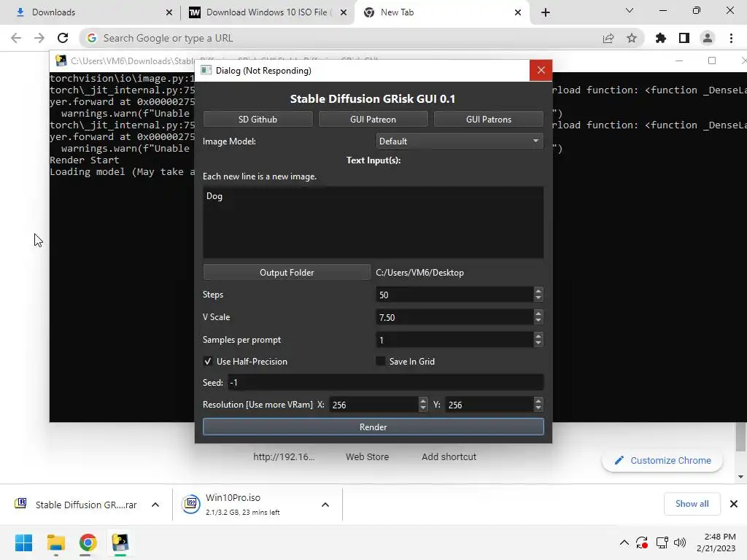
Task: Open the Stable Diffusion GR....rar download
Action: tap(76, 505)
